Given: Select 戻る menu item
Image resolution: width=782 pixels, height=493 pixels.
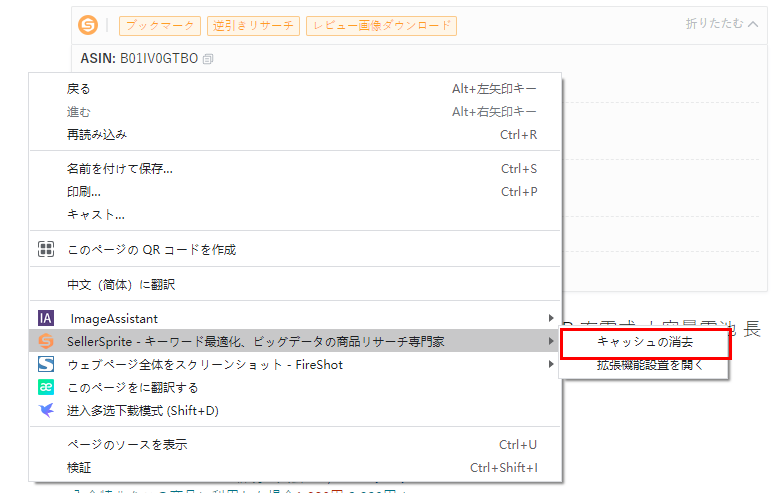Looking at the screenshot, I should (x=295, y=89).
